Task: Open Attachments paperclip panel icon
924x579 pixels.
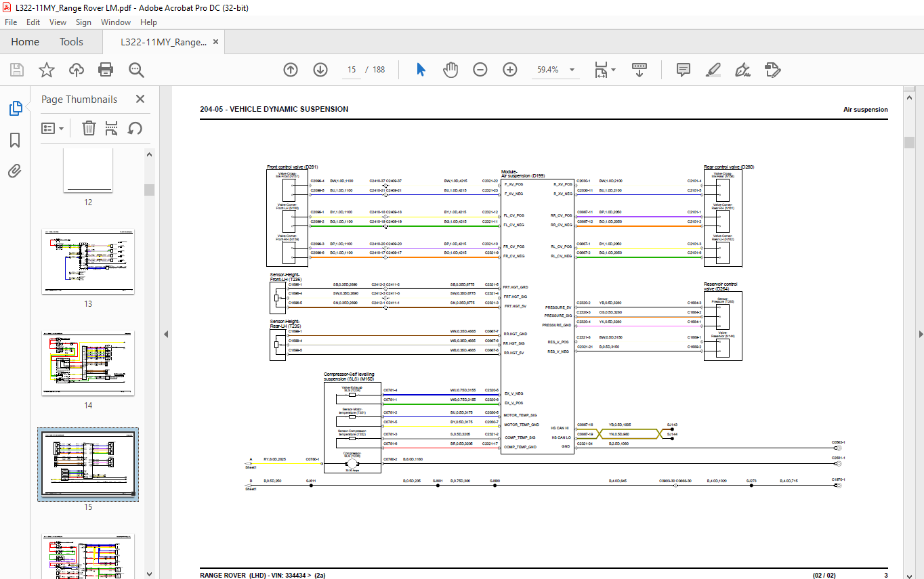Action: coord(15,171)
